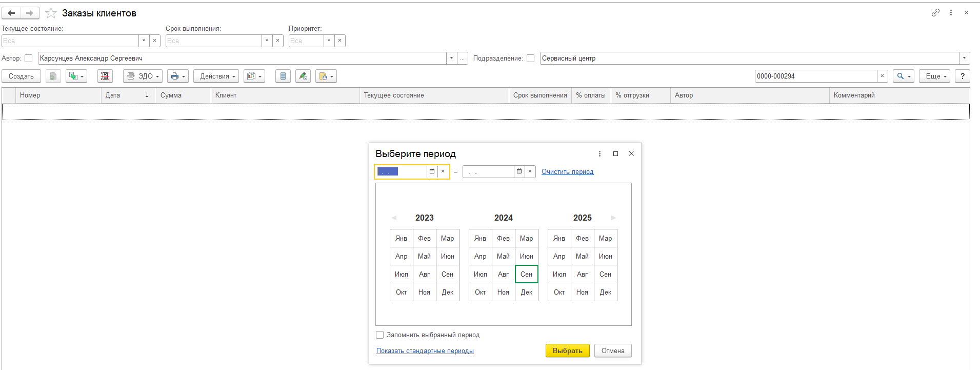The height and width of the screenshot is (370, 980).
Task: Enable the Подразделение filter checkbox
Action: 531,59
